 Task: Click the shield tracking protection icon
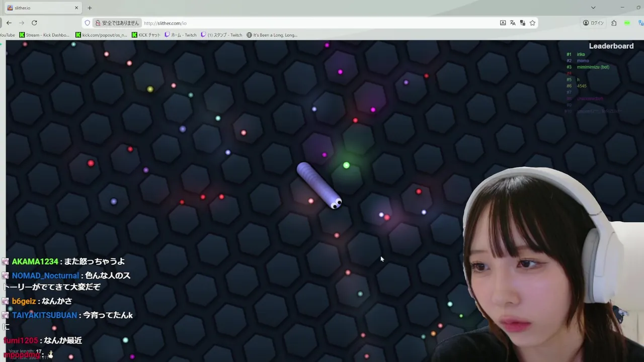[x=87, y=23]
